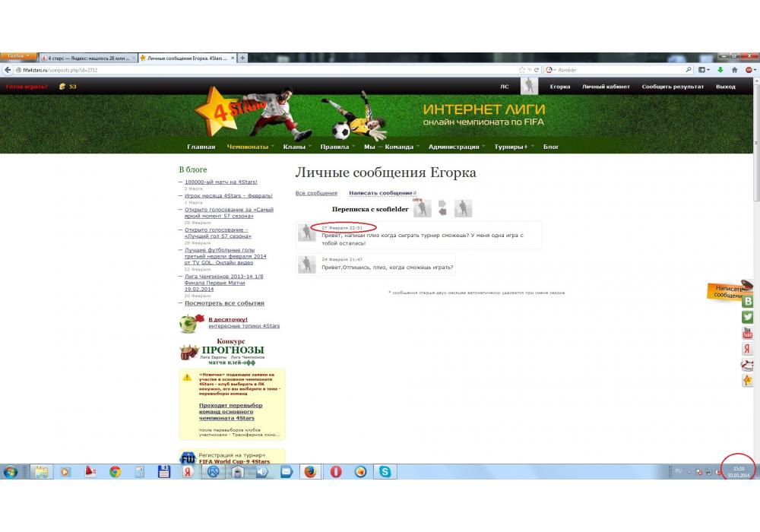Click the Написать сообщение link
Viewport: 760px width, 532px height.
click(x=381, y=193)
